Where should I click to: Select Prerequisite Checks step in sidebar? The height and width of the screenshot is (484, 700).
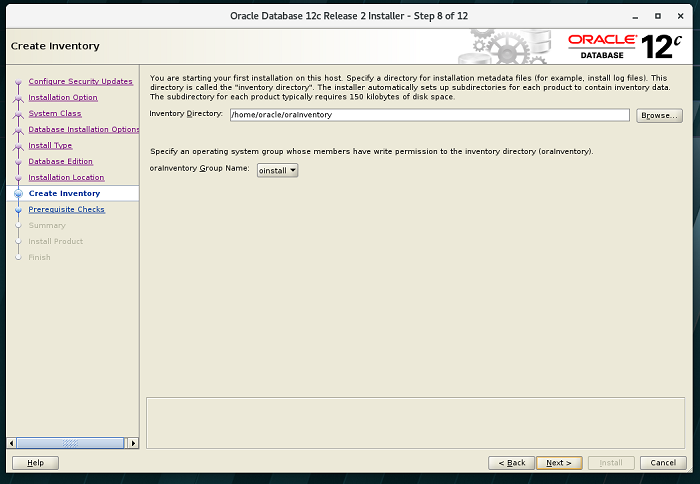pos(66,209)
